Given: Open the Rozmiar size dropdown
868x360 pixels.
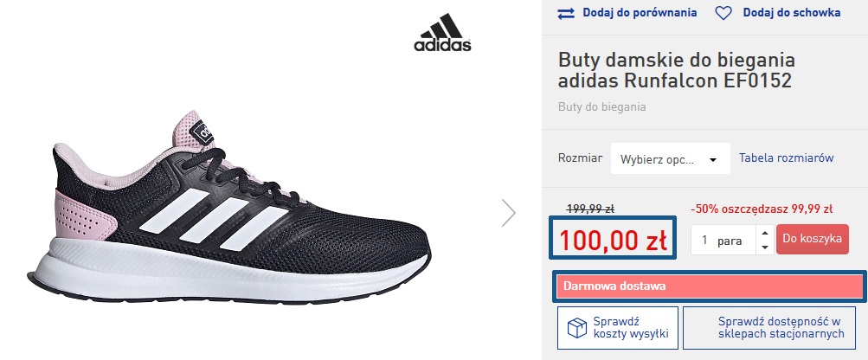Looking at the screenshot, I should 670,158.
